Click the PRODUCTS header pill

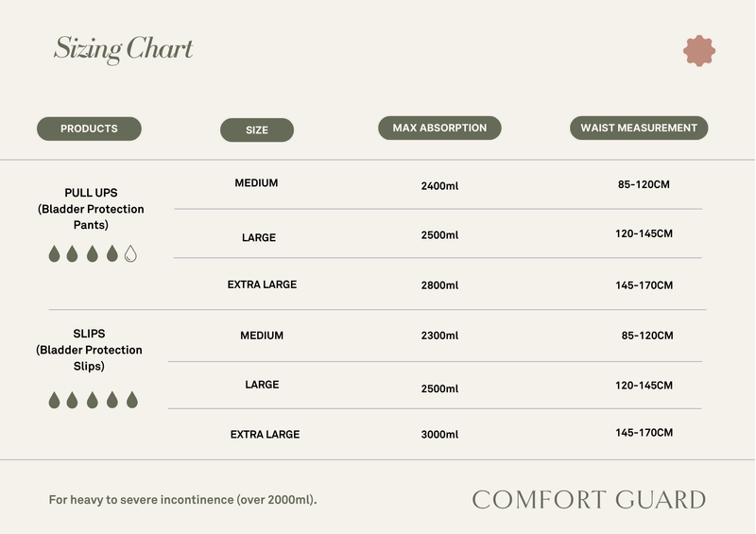pos(89,129)
